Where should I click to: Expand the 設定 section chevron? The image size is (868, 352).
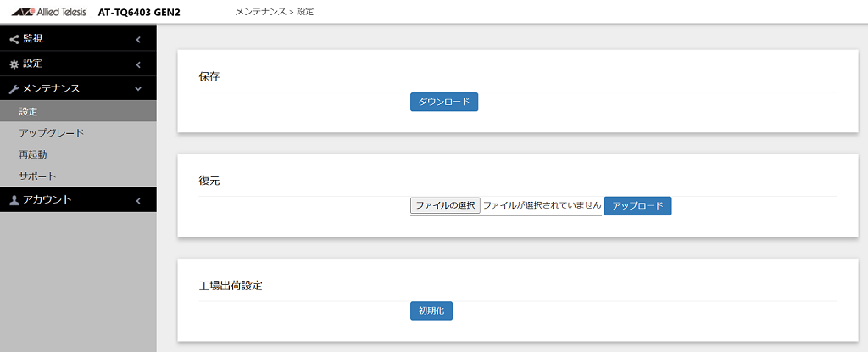138,64
